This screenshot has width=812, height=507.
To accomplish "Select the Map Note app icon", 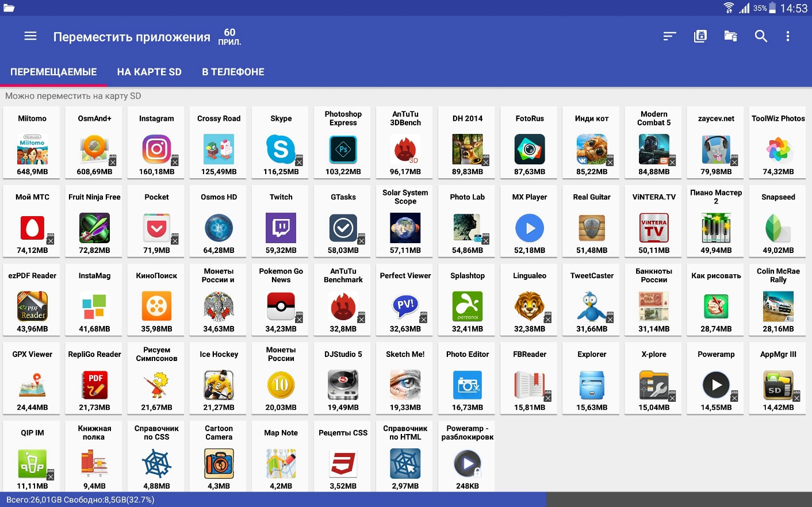I will point(281,464).
